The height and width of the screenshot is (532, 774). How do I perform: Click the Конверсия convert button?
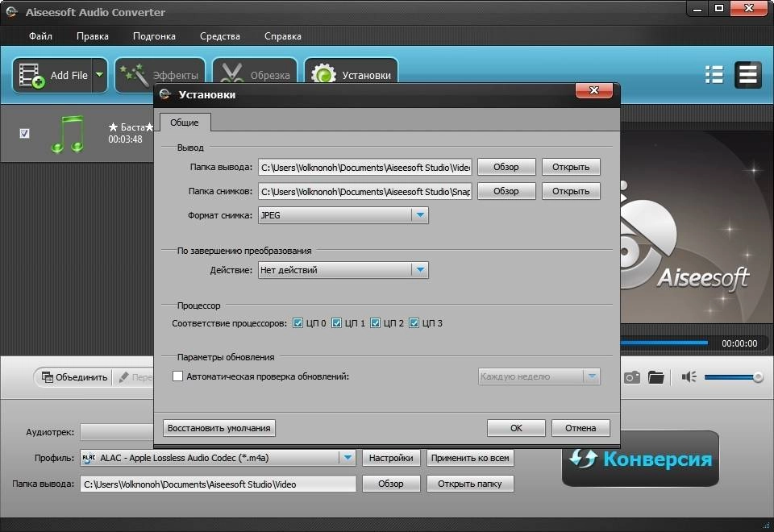[640, 459]
